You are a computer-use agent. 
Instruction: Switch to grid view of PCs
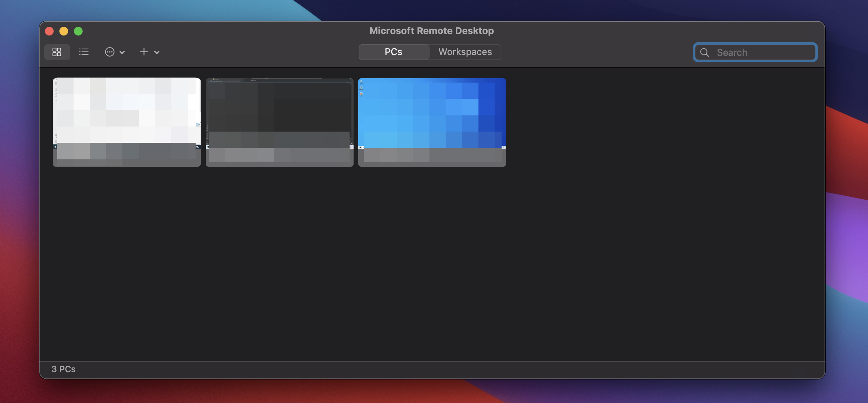[57, 52]
